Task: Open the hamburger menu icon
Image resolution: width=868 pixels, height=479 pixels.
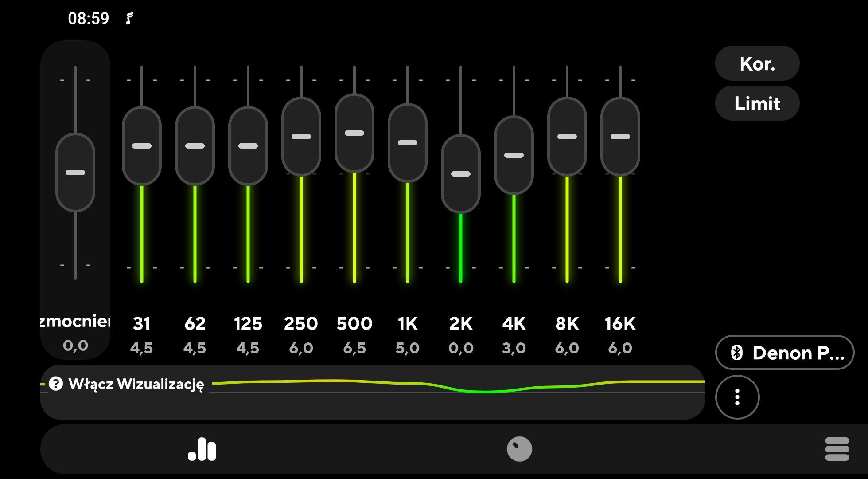Action: coord(837,449)
